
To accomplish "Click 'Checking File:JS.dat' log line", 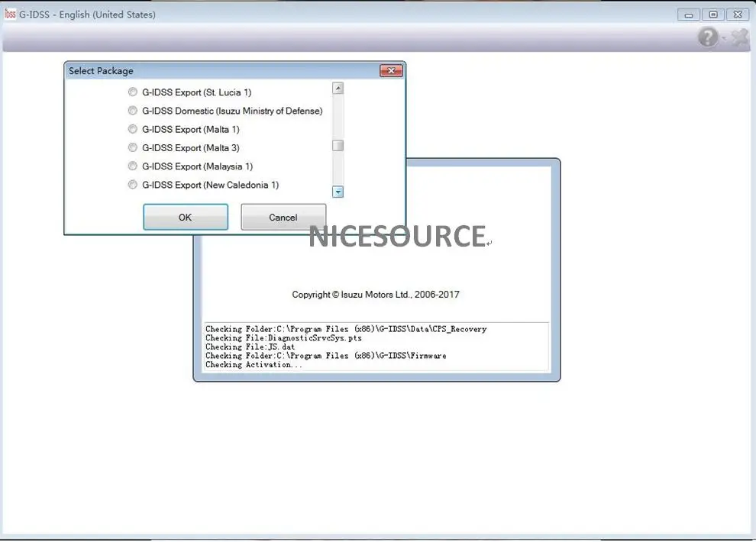I will click(250, 347).
